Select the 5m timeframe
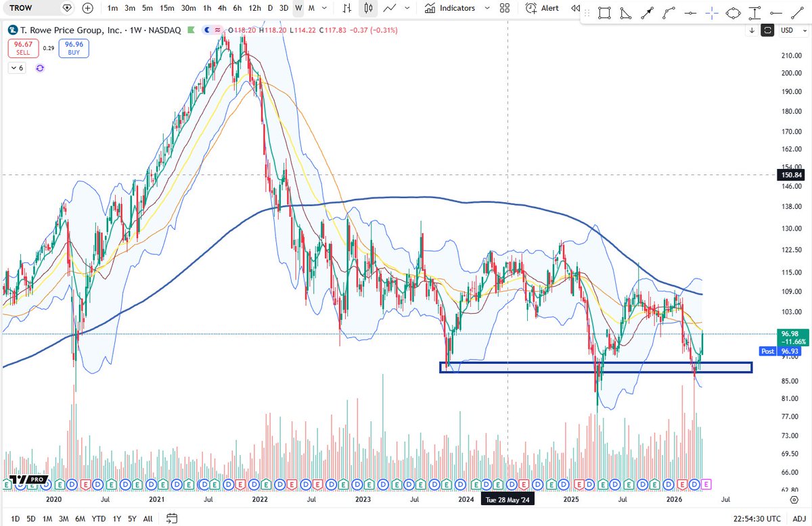The image size is (812, 526). coord(148,8)
